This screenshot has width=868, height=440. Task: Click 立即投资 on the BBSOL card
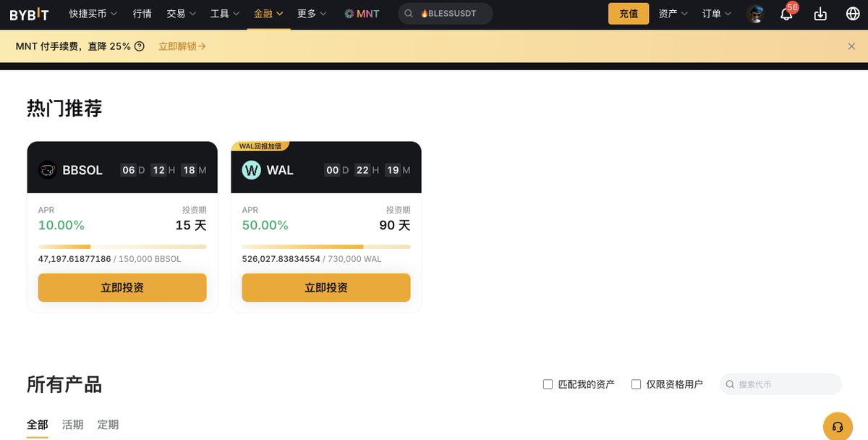(122, 287)
